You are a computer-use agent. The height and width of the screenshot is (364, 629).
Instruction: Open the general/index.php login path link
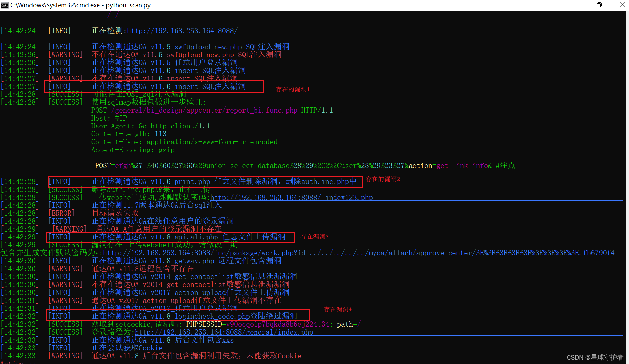(224, 332)
